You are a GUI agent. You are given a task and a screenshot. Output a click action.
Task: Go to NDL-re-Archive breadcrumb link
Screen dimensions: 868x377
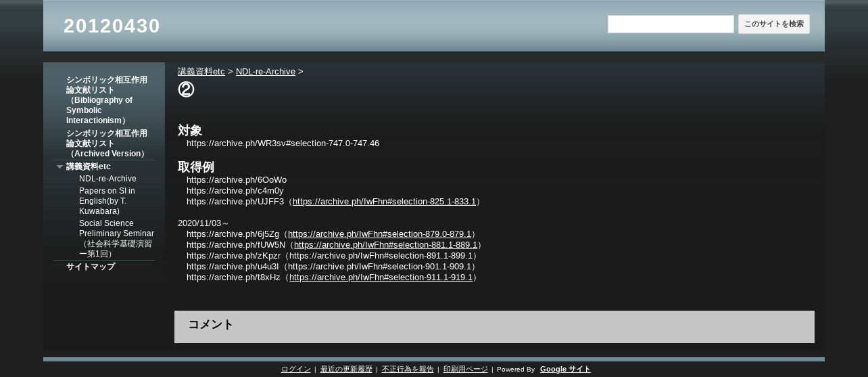point(266,72)
